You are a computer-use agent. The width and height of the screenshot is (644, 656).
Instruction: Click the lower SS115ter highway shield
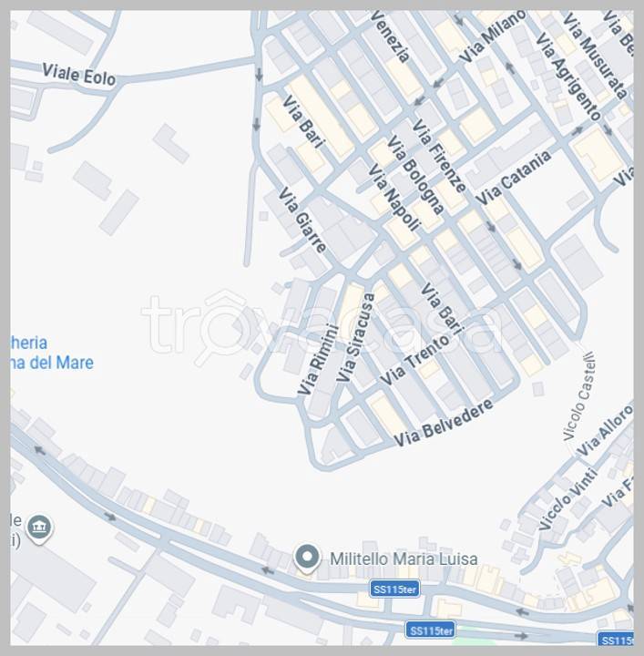(430, 630)
